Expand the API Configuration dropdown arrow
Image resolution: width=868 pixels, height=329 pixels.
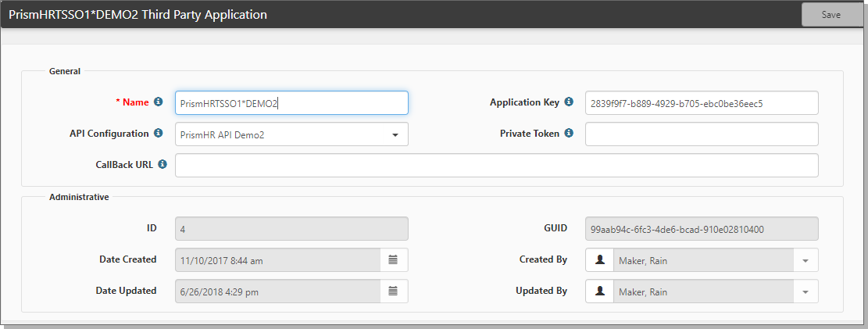pyautogui.click(x=395, y=134)
